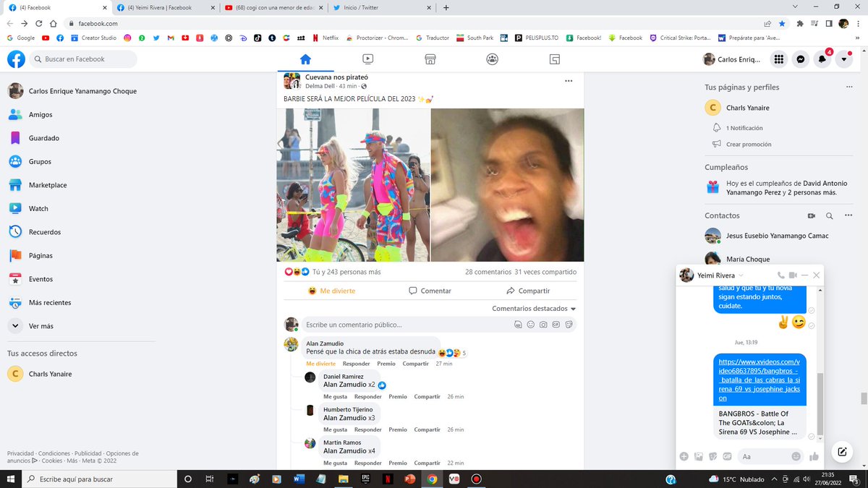The height and width of the screenshot is (488, 868).
Task: Click the Compartir button on the post
Action: pyautogui.click(x=528, y=291)
